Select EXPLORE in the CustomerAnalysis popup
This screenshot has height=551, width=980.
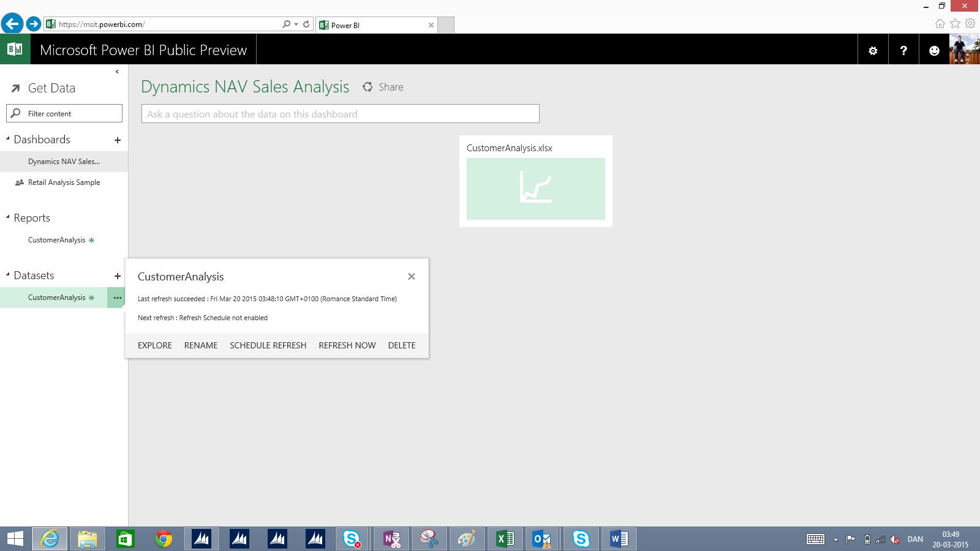[x=154, y=345]
